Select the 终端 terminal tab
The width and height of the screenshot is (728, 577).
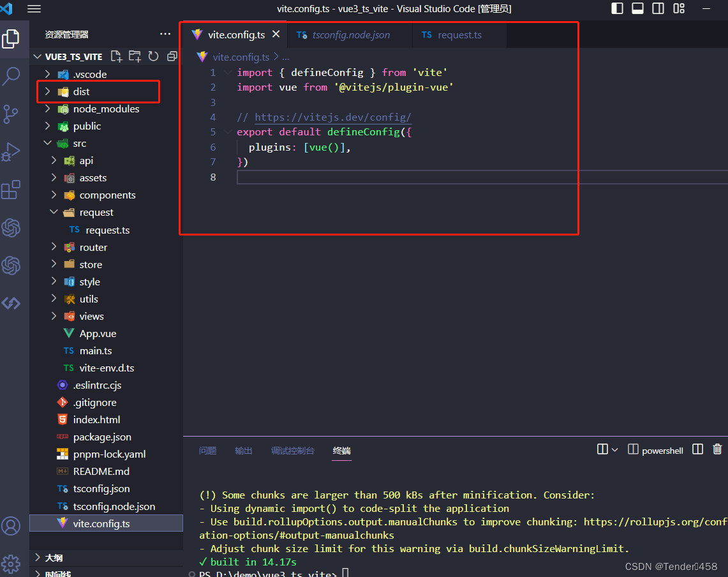341,451
